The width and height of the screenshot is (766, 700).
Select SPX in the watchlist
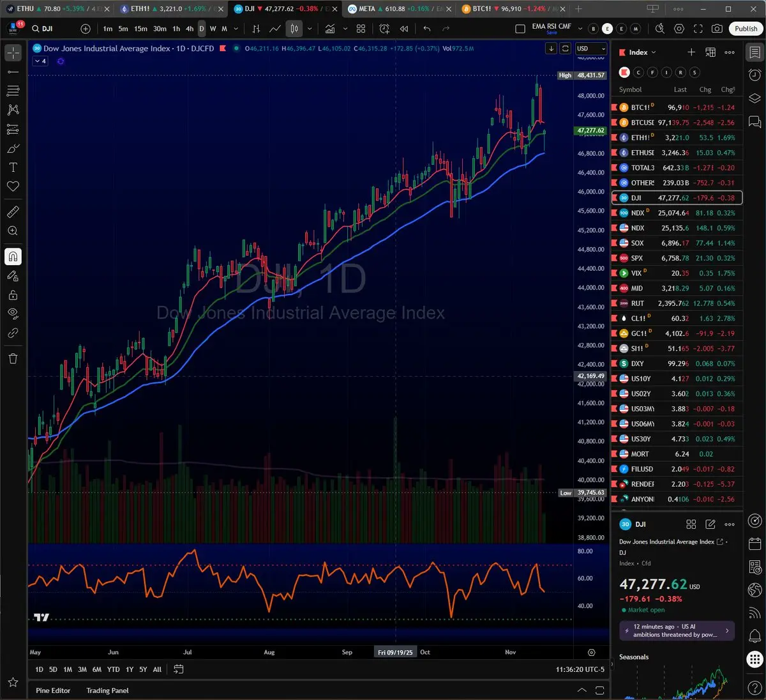pyautogui.click(x=677, y=258)
